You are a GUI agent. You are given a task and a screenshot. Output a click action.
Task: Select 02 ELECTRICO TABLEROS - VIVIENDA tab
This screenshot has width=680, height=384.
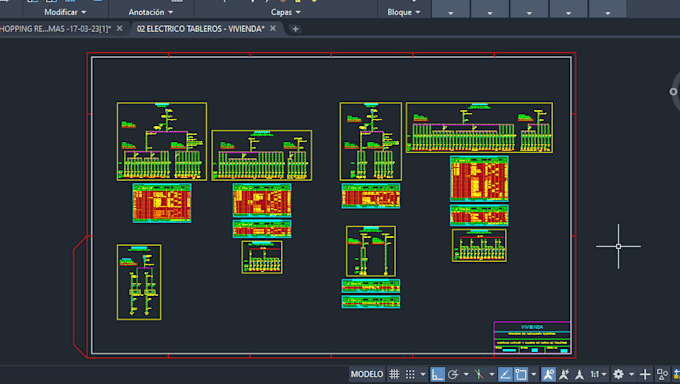point(200,29)
